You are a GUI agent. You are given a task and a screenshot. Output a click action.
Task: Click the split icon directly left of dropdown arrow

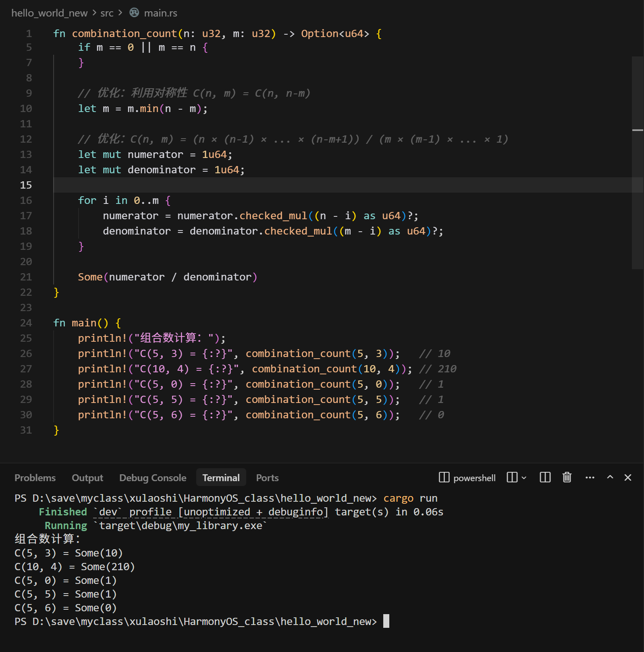512,478
